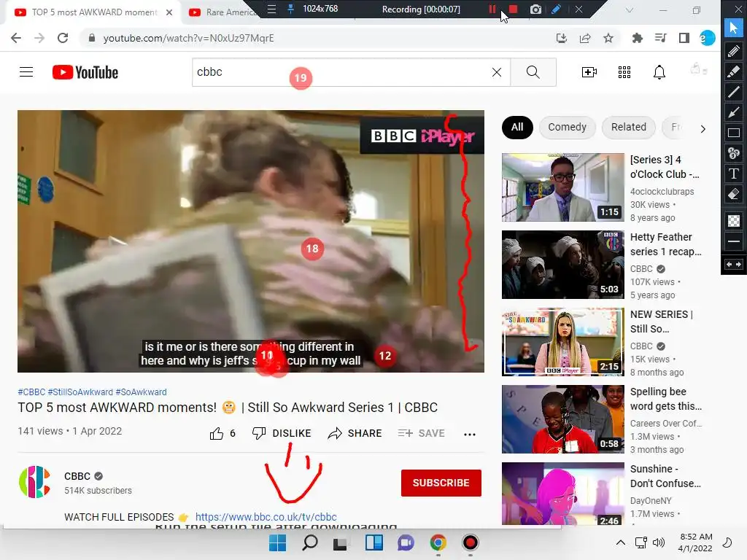Select the pencil freehand drawing tool
Image resolution: width=747 pixels, height=560 pixels.
pyautogui.click(x=734, y=50)
